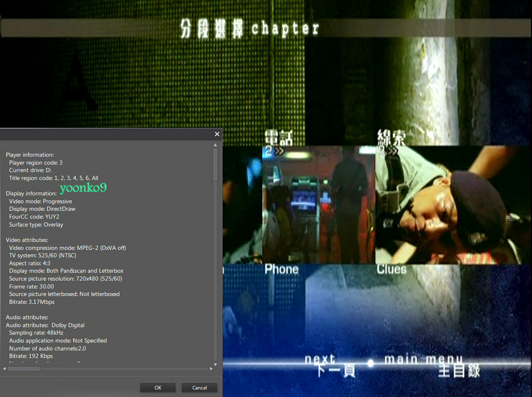Click 'Source picture letterboxed: Not letterboxed'

click(64, 294)
